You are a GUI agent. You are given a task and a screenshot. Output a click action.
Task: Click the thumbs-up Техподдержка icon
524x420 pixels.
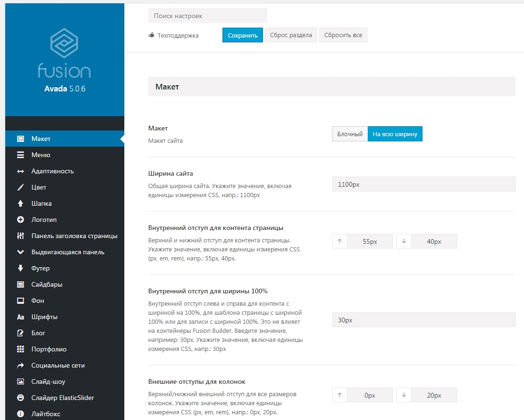(151, 35)
